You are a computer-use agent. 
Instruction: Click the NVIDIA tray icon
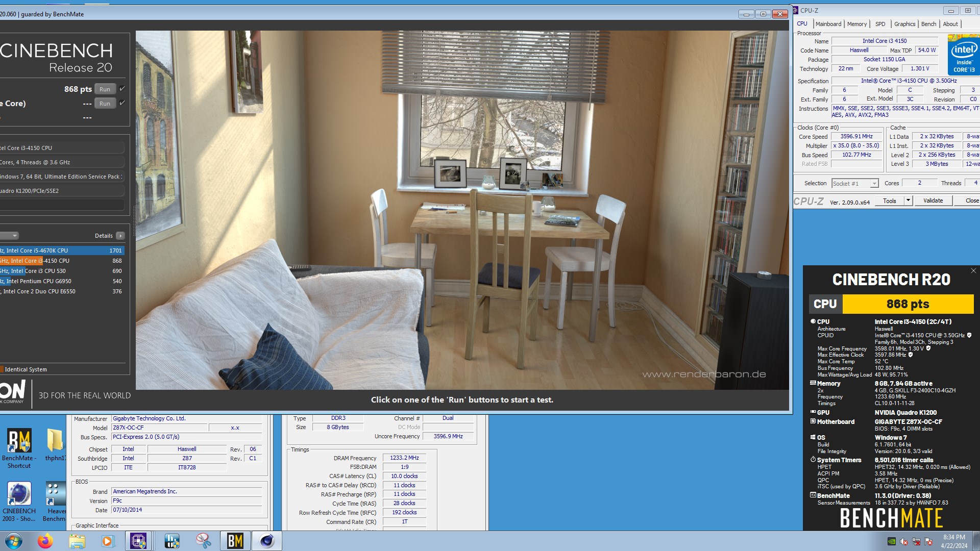pos(892,542)
